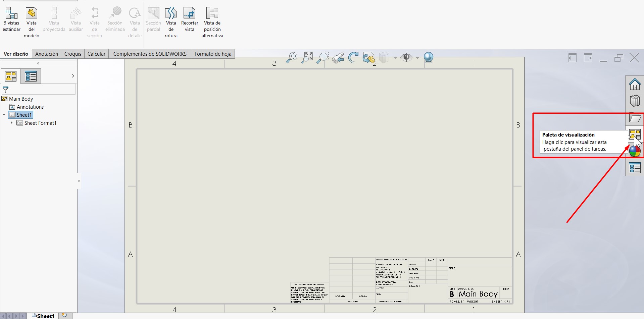Open the home Resources task pane tab

click(635, 84)
